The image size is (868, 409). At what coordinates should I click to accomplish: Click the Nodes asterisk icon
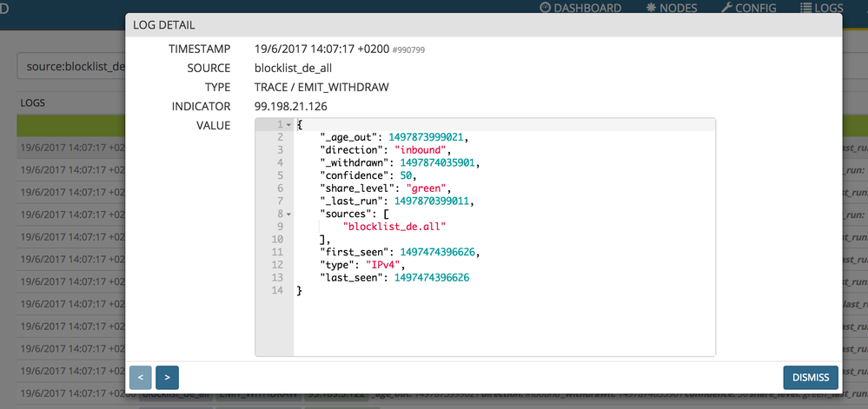(x=651, y=8)
